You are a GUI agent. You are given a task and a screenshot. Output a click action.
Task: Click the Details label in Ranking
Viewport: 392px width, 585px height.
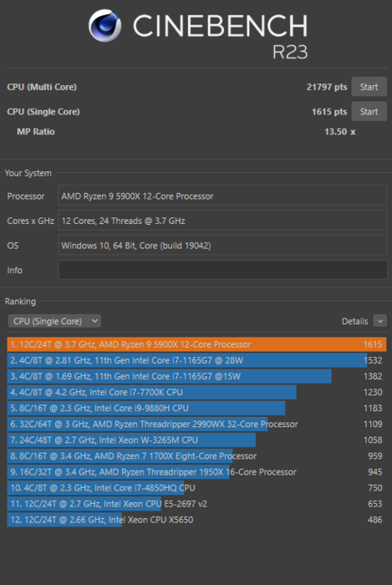coord(354,321)
